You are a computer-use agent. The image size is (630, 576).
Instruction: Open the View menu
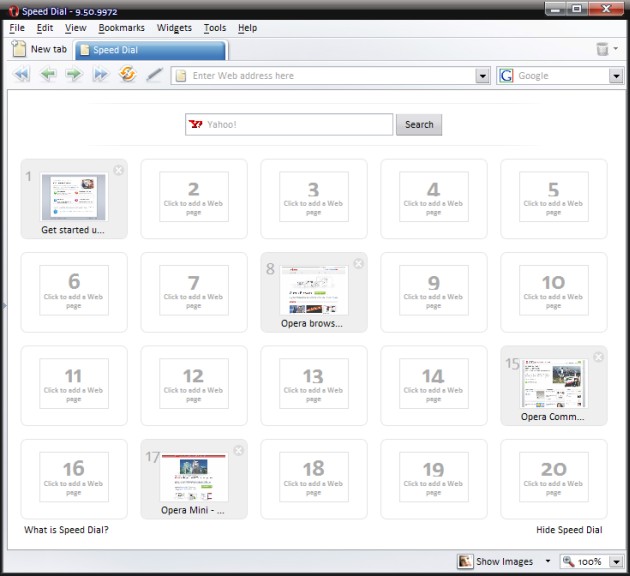(x=76, y=28)
